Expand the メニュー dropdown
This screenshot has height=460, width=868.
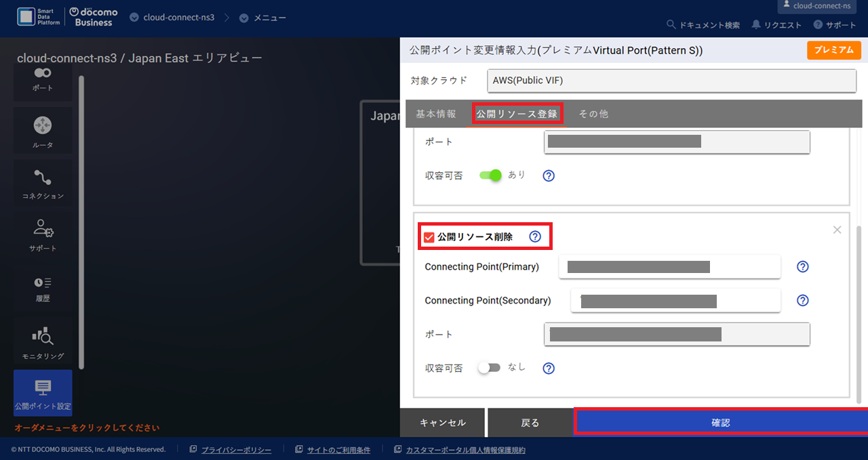[x=263, y=18]
